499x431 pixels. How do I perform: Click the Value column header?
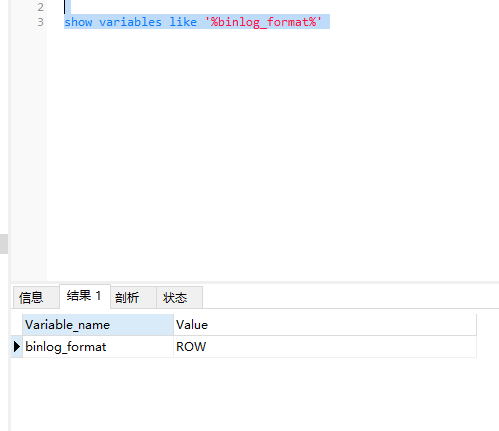(x=325, y=325)
